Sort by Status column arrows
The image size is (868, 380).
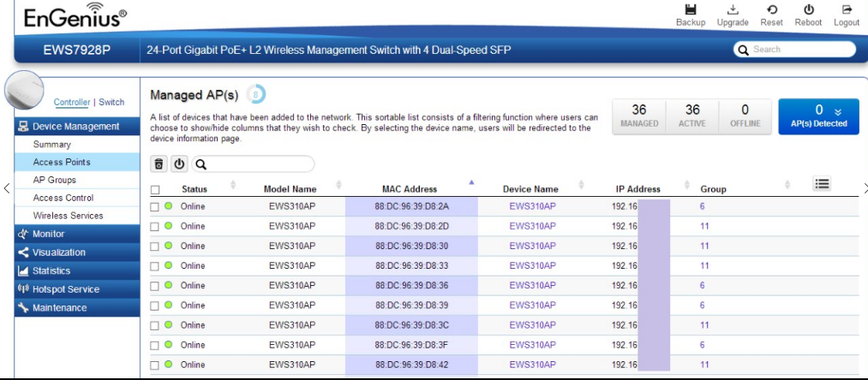click(233, 184)
